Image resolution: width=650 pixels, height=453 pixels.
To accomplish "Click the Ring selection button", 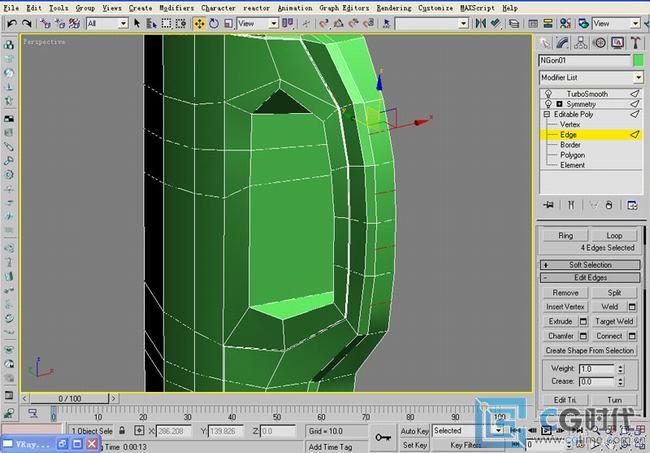I will (x=565, y=235).
